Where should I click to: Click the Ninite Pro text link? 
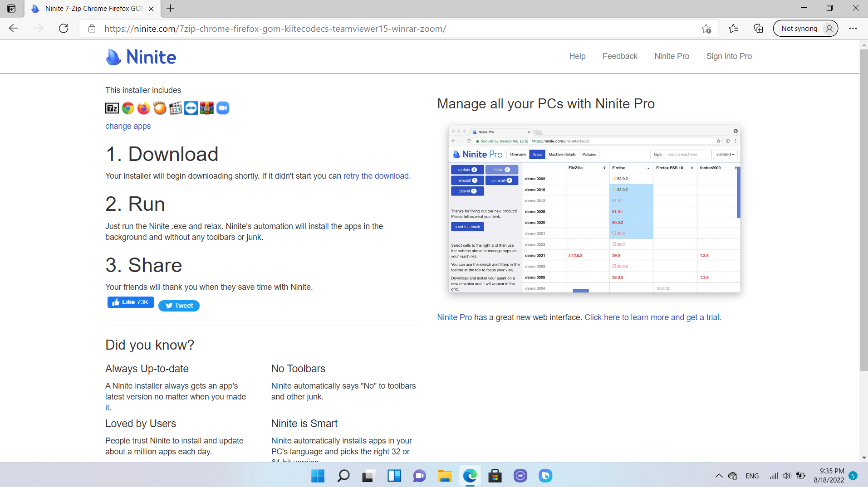tap(454, 317)
